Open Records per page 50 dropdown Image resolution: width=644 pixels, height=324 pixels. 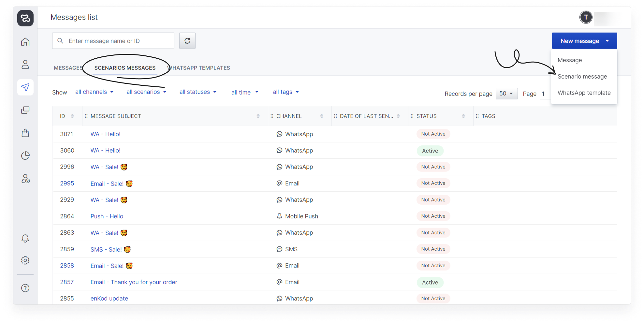(x=506, y=94)
